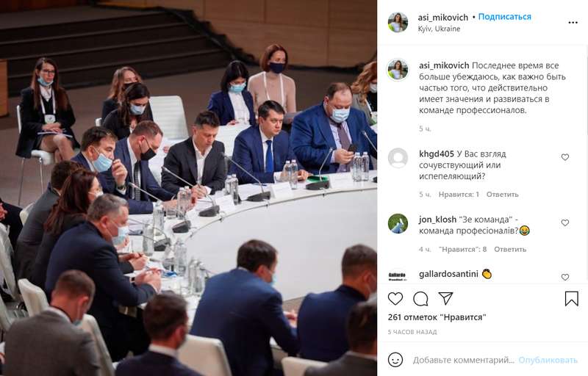Reply to jon_klosh via Ответить

tap(510, 250)
